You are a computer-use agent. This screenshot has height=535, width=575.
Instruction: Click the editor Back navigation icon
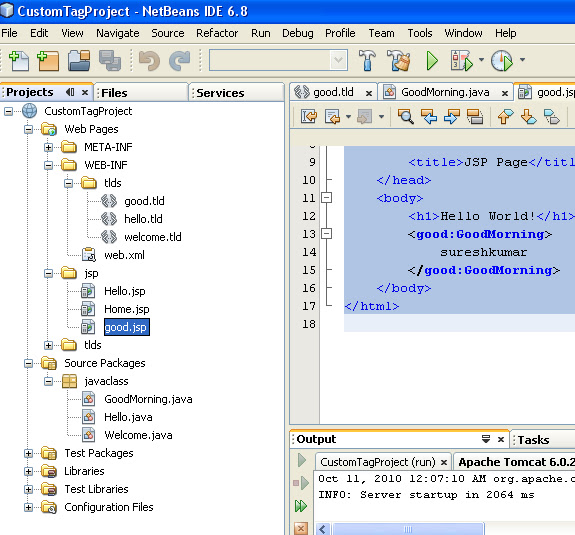(333, 117)
